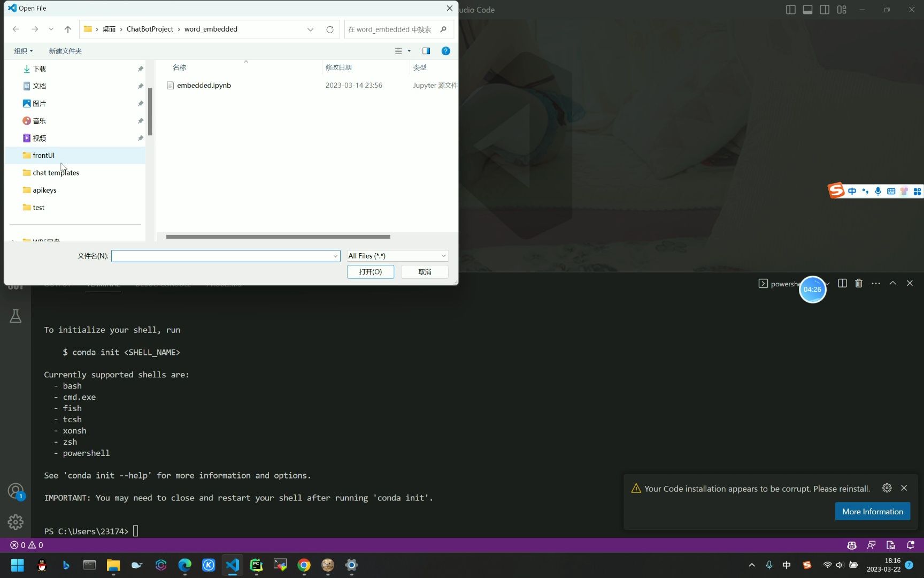This screenshot has height=578, width=924.
Task: Click the 文件名 input field
Action: [x=222, y=256]
